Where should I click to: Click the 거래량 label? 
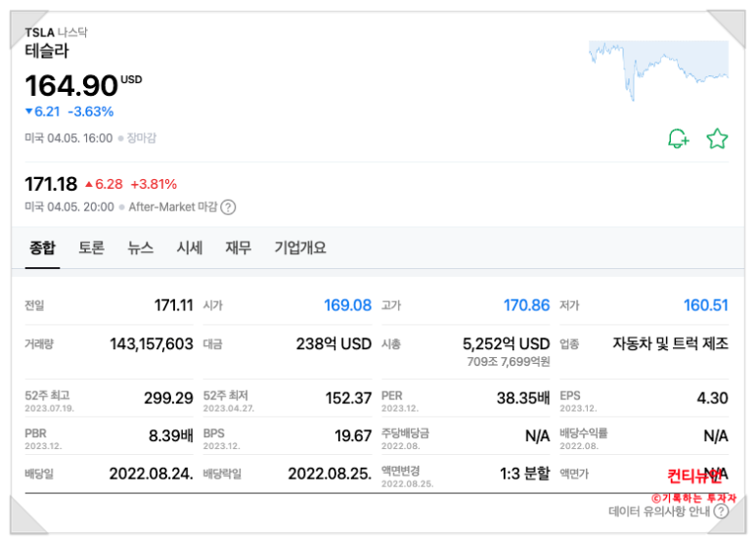39,344
